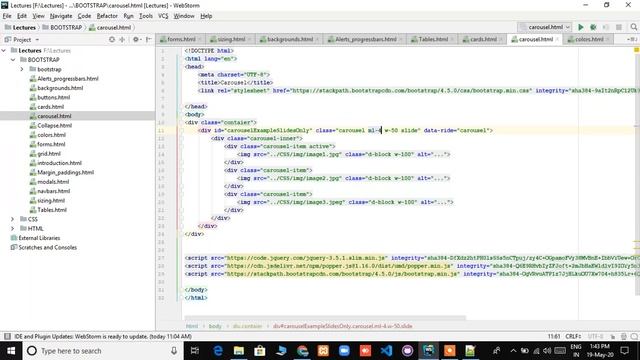Viewport: 640px width, 360px height.
Task: Select modals.html in project tree
Action: pos(53,182)
